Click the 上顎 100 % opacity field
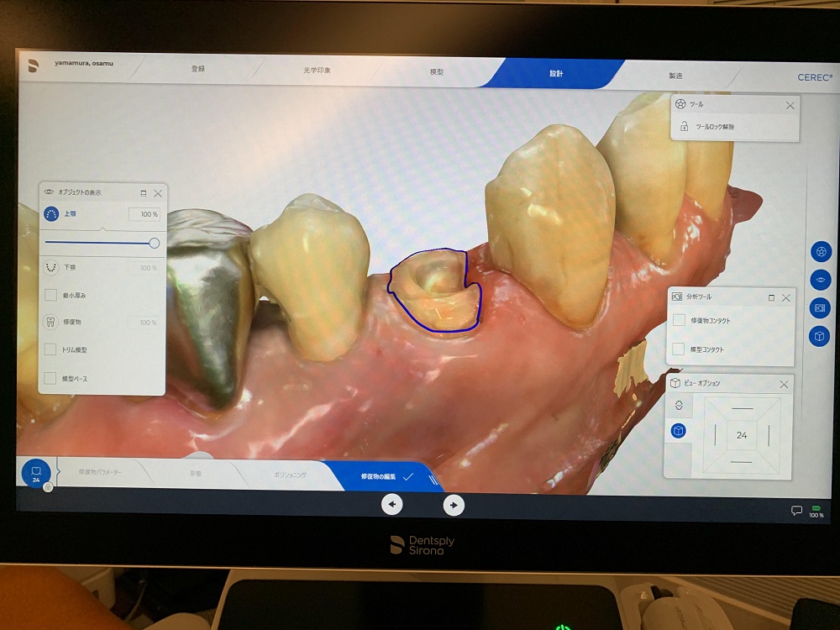The image size is (840, 630). [x=144, y=214]
